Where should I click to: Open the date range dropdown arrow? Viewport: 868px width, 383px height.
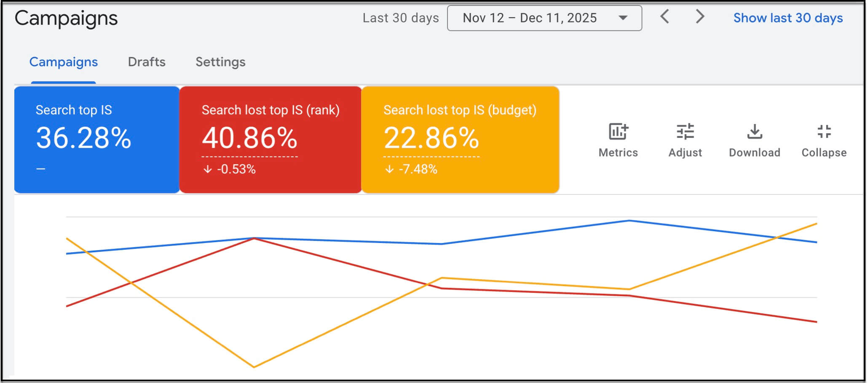coord(623,18)
